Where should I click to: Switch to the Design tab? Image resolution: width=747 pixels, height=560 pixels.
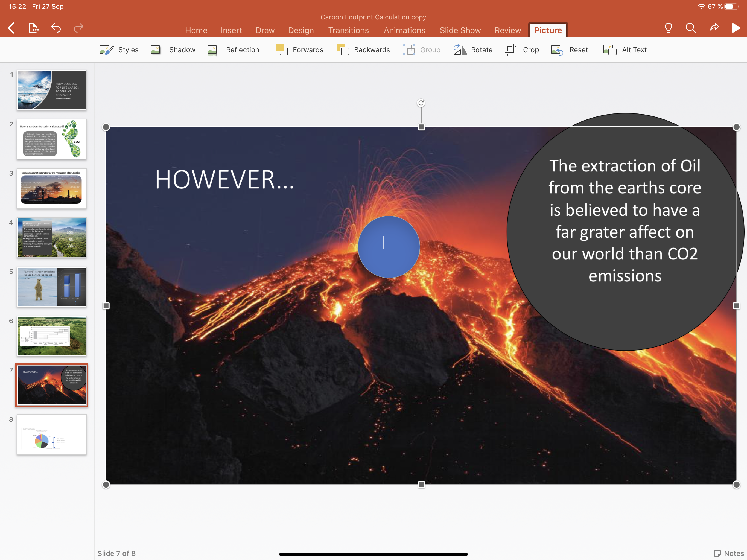tap(300, 30)
